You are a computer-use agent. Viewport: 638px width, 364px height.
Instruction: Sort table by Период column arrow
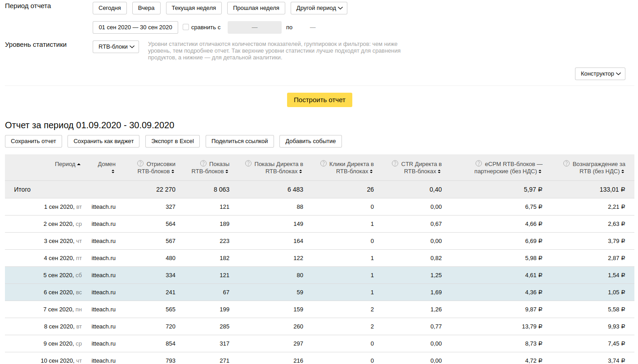tap(79, 164)
